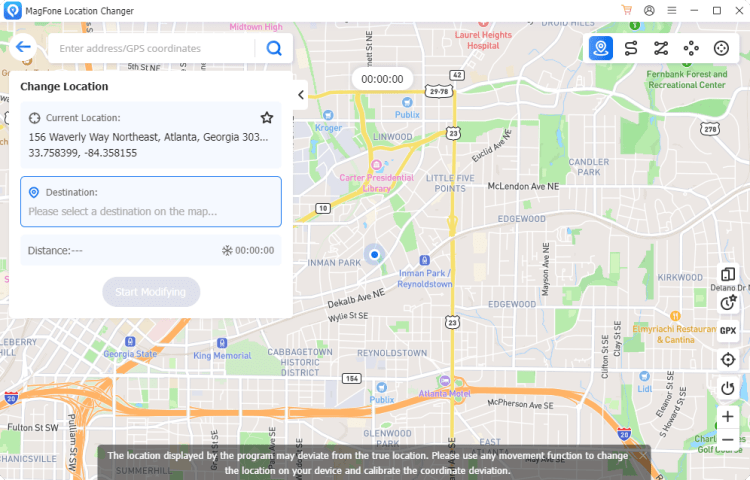750x480 pixels.
Task: Toggle favorite star for current location
Action: click(267, 118)
